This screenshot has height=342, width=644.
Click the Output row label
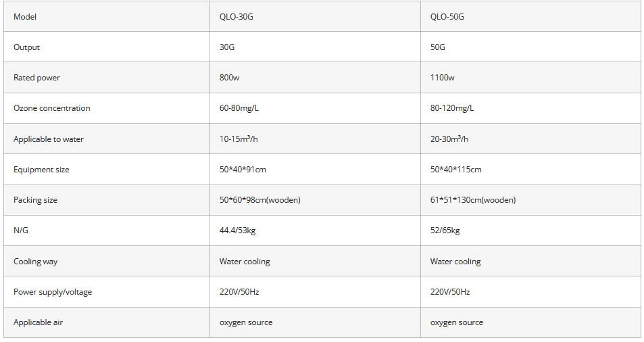pyautogui.click(x=27, y=47)
